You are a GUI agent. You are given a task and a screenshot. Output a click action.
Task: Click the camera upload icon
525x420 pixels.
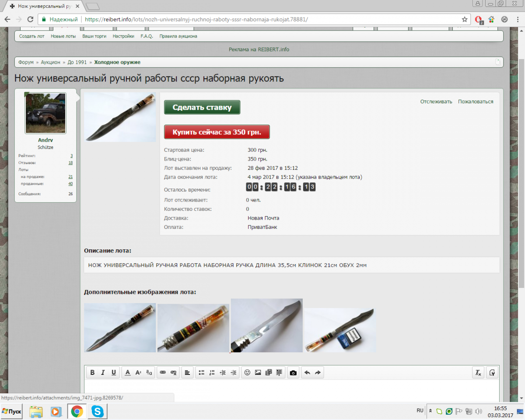293,373
